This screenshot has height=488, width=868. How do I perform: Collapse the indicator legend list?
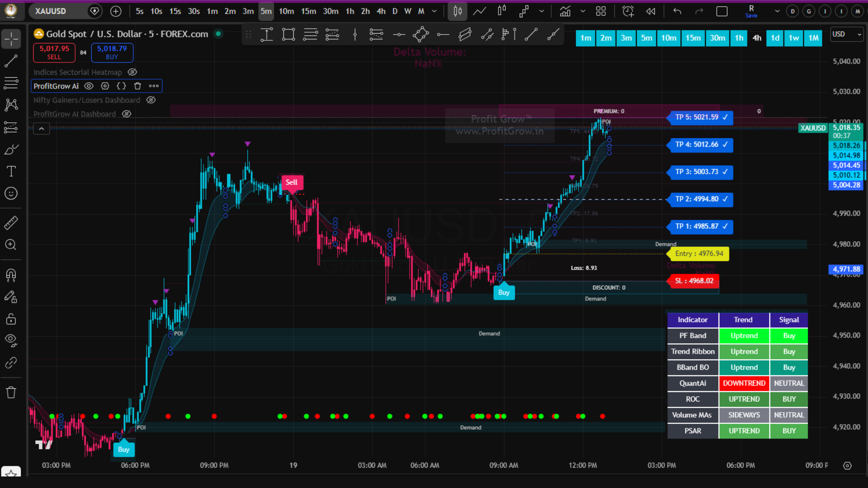(41, 128)
